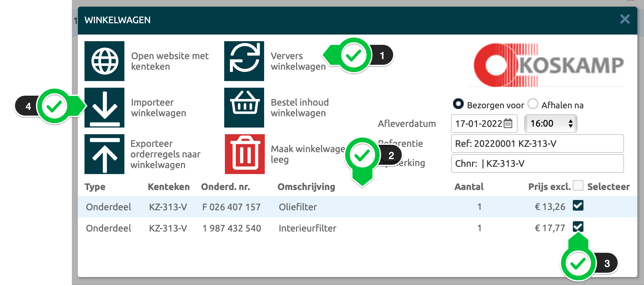The height and width of the screenshot is (285, 644).
Task: Tick the Selecteer all checkbox in header
Action: 578,185
